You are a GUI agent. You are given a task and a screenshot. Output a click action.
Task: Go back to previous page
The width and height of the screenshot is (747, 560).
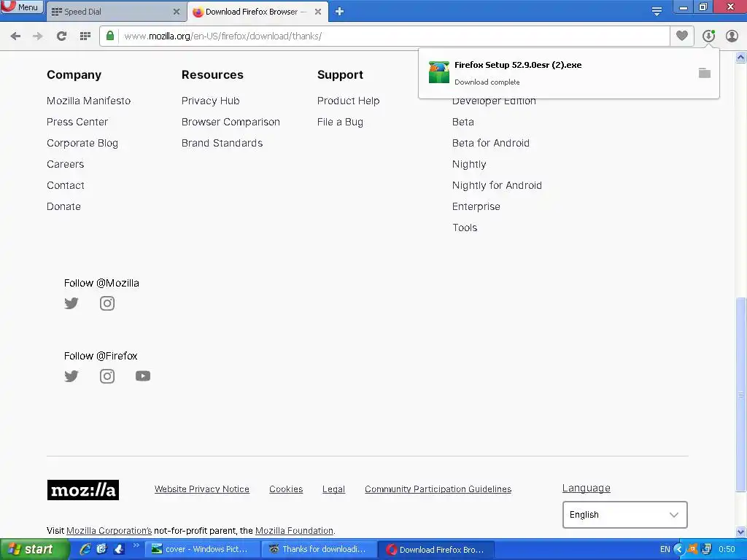[15, 36]
